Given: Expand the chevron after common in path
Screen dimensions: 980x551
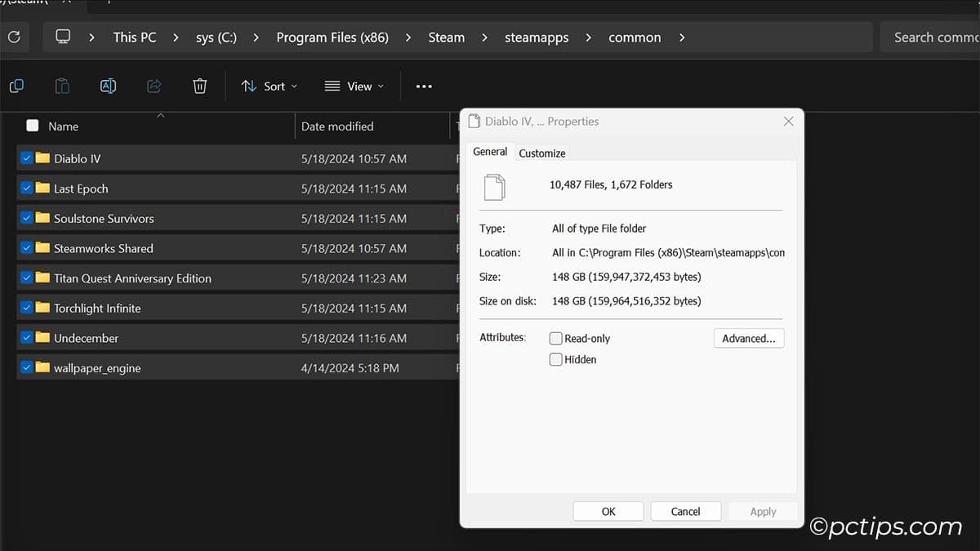Looking at the screenshot, I should pyautogui.click(x=682, y=37).
